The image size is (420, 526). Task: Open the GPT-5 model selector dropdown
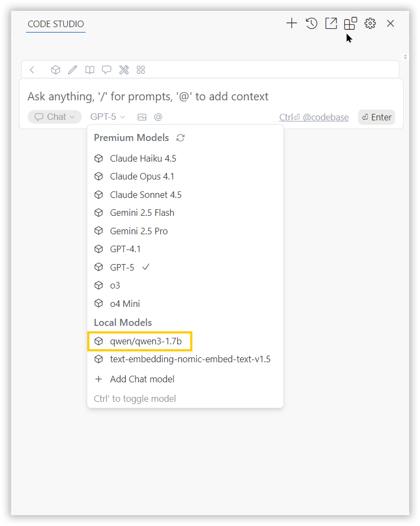107,117
